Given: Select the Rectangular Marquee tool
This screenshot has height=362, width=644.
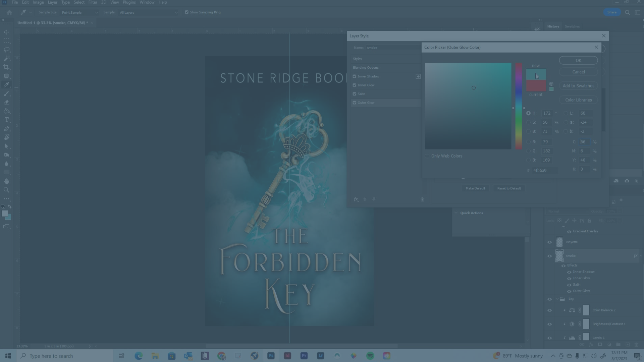Looking at the screenshot, I should [6, 41].
